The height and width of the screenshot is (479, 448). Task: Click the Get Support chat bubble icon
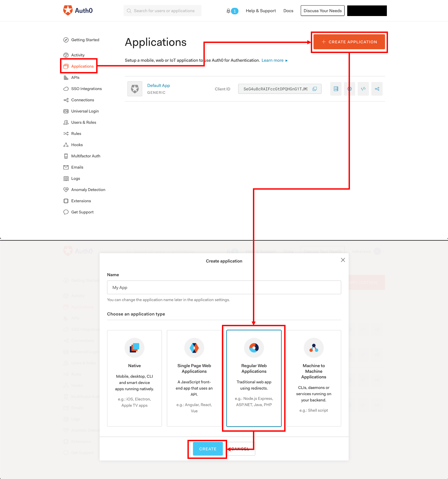click(x=66, y=212)
